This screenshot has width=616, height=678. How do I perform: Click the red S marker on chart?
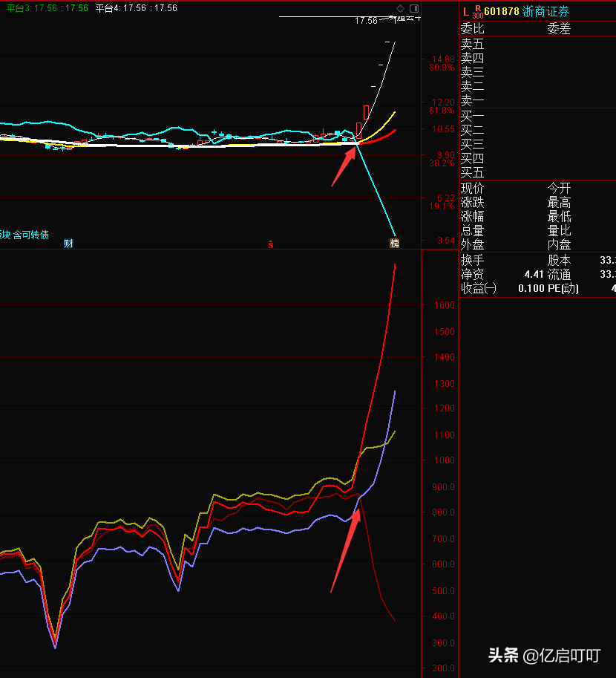tap(271, 244)
